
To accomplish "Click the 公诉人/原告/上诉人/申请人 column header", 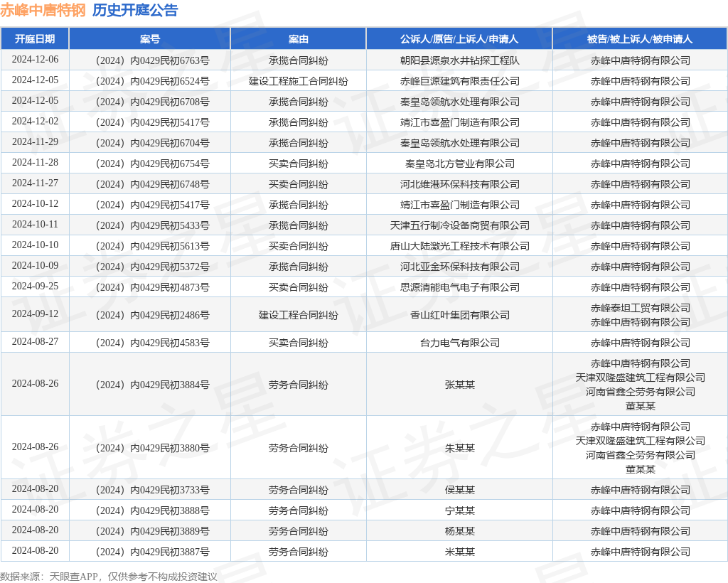I will click(459, 39).
